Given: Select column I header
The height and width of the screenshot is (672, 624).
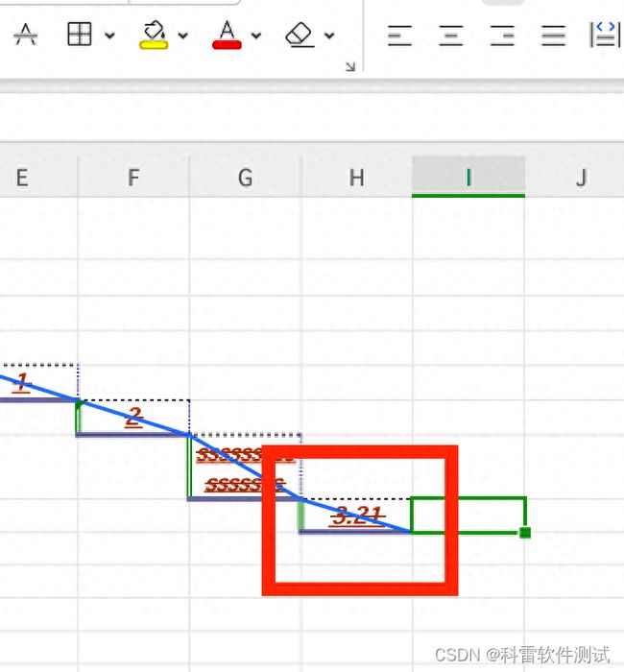Looking at the screenshot, I should click(x=468, y=177).
